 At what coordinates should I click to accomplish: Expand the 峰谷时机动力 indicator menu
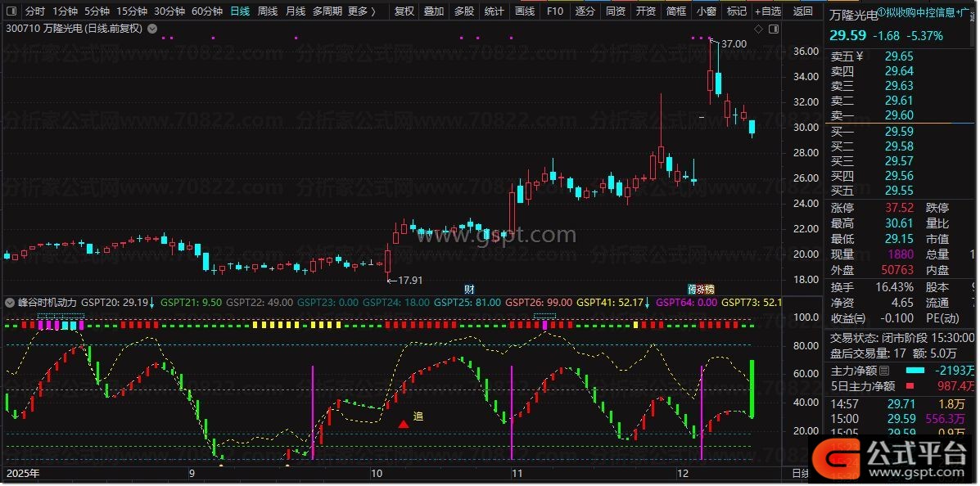11,302
